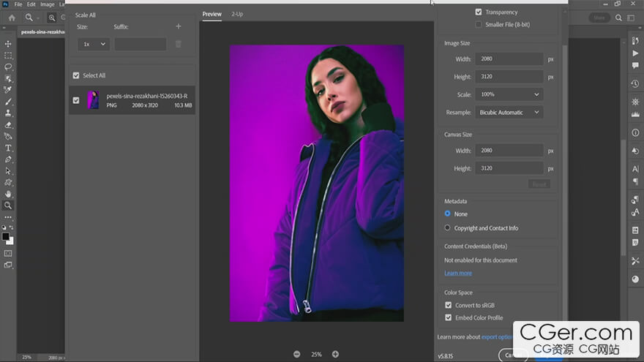Open the Image menu
The image size is (644, 362).
[48, 4]
